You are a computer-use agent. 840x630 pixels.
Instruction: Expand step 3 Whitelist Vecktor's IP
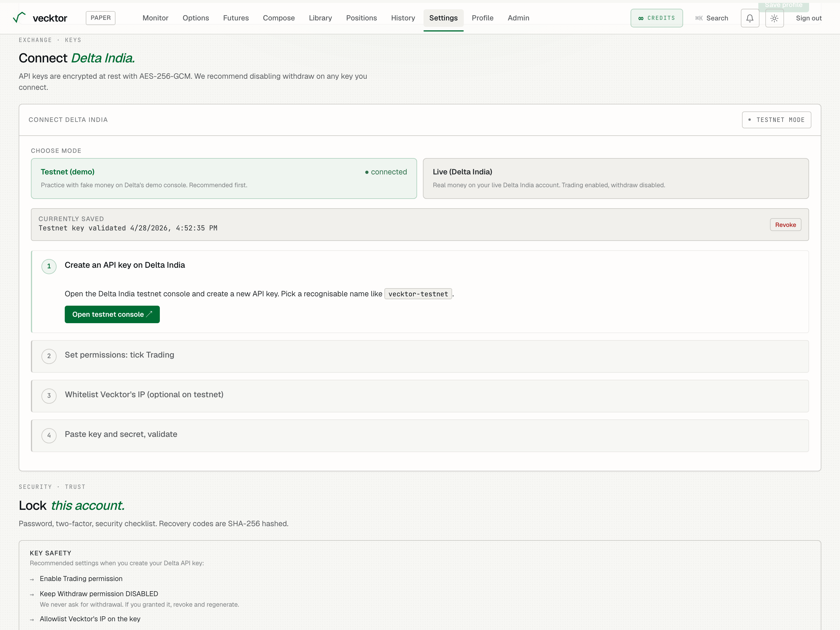pos(420,396)
